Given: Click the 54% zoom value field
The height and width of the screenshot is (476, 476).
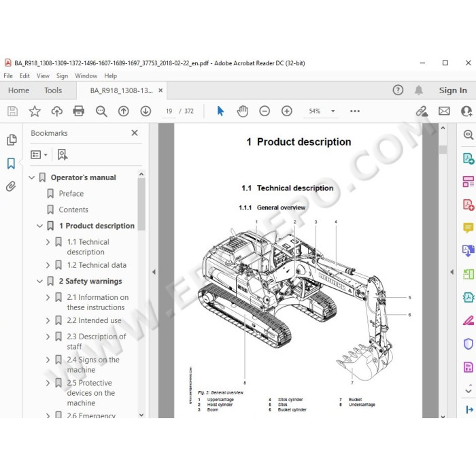Looking at the screenshot, I should (315, 111).
